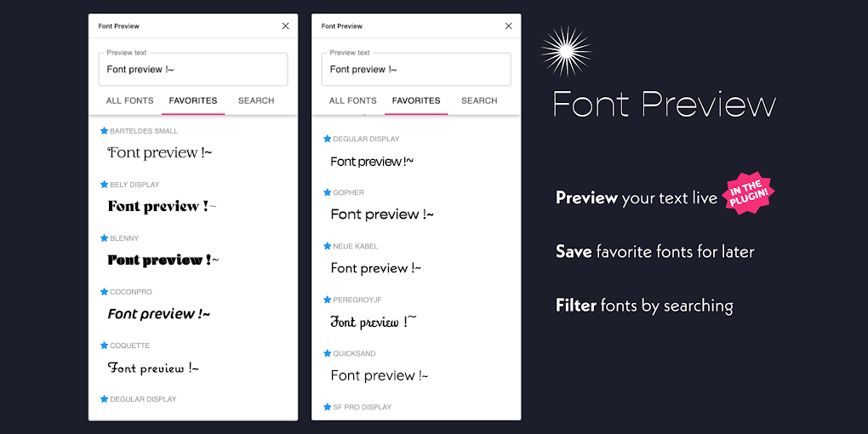
Task: Select the CoconPro italic font sample
Action: tap(159, 314)
